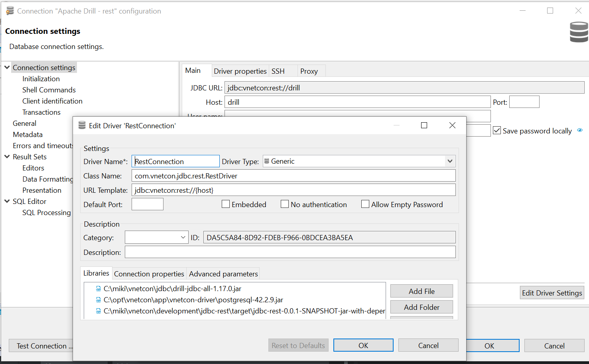Select Client identification tree item
Viewport: 589px width, 364px height.
click(x=52, y=101)
